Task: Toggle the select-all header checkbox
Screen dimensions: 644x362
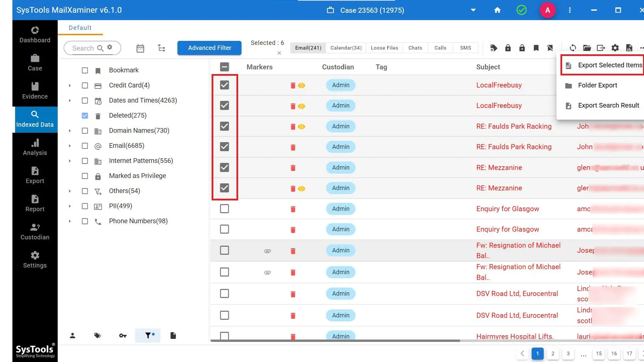Action: (224, 67)
